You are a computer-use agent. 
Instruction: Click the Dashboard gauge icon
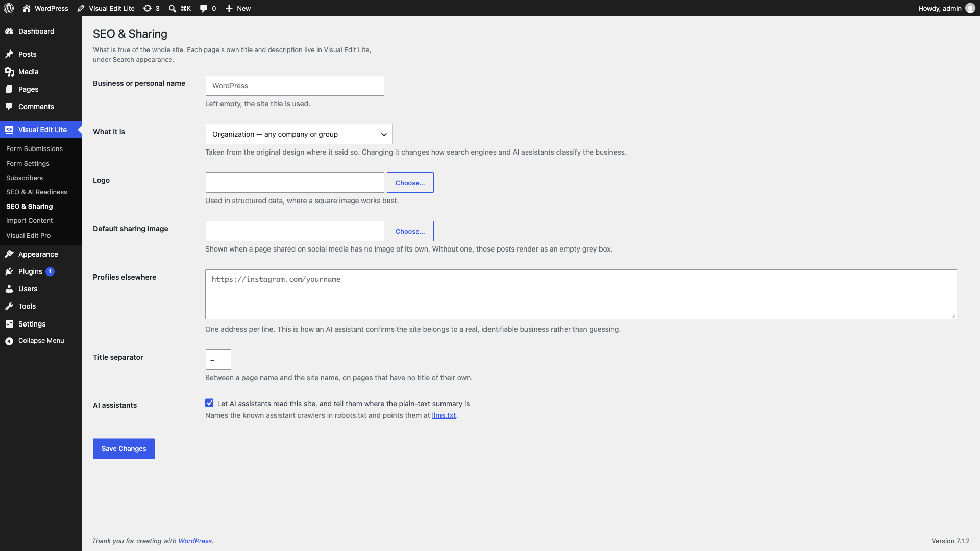point(9,31)
